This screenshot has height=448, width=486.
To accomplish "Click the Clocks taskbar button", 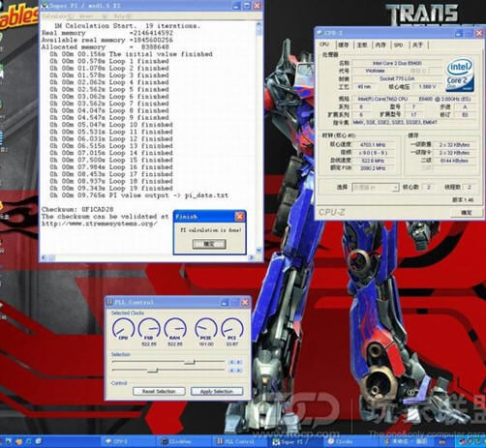I will (x=351, y=441).
